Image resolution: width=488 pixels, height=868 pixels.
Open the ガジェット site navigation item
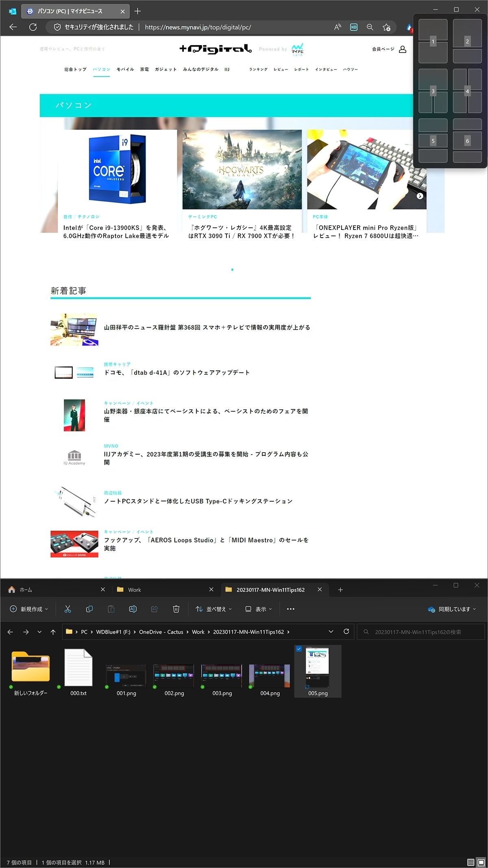[x=166, y=70]
